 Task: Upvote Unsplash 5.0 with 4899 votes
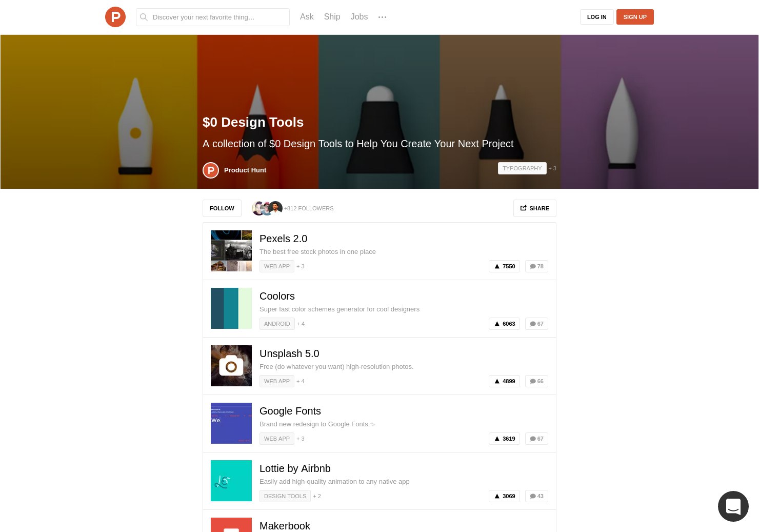[x=504, y=381]
